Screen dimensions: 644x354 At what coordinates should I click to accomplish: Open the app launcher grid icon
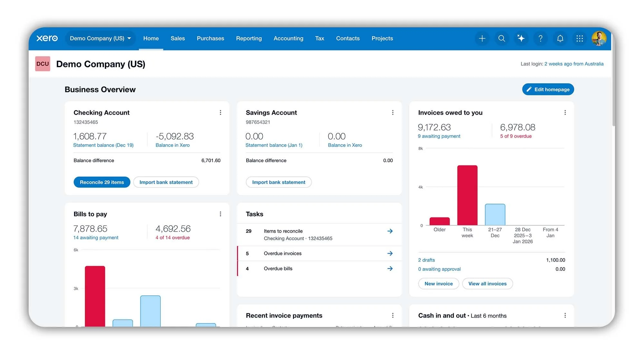(580, 38)
